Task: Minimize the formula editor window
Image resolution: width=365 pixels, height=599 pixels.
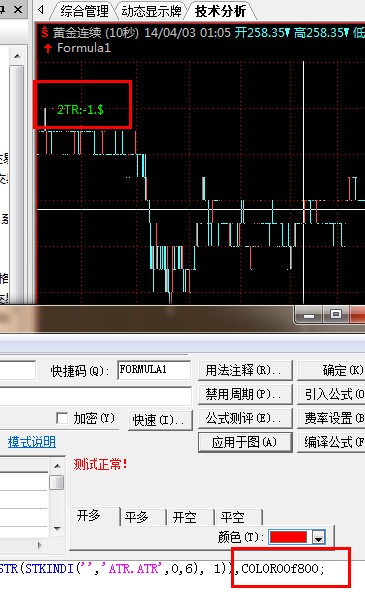Action: coord(309,315)
